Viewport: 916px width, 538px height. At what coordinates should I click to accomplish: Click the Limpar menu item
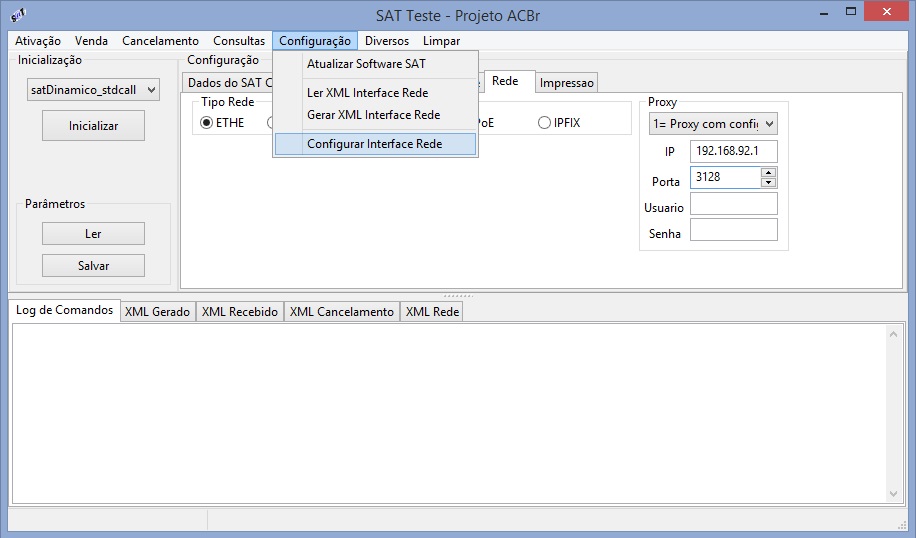point(441,41)
